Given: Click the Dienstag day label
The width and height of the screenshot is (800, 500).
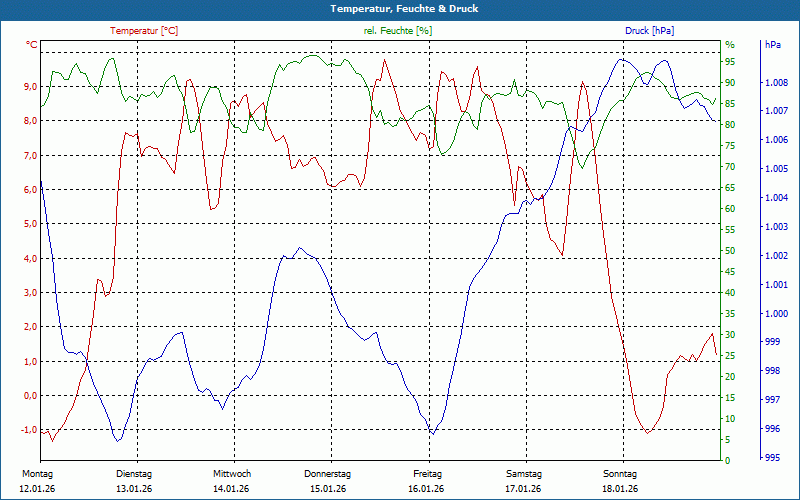Looking at the screenshot, I should click(134, 474).
